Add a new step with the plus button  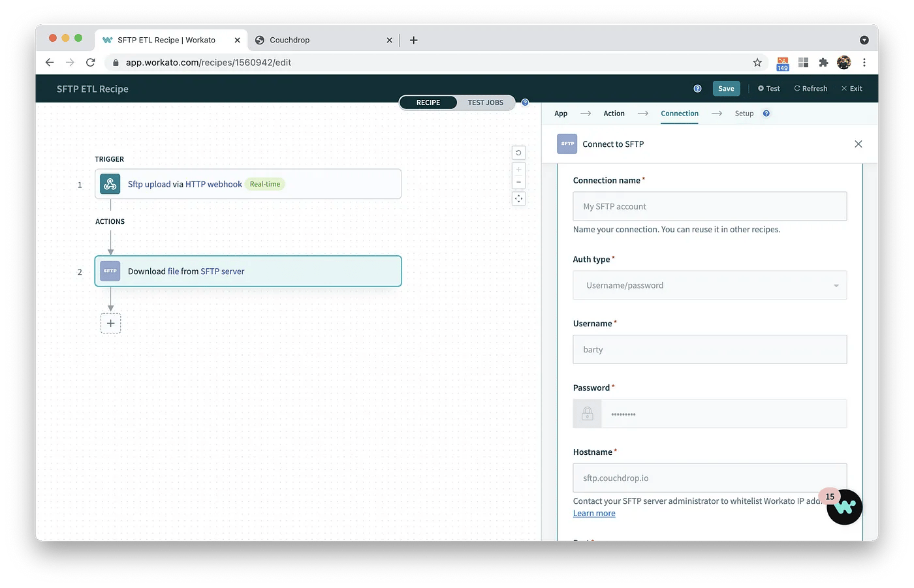click(110, 323)
